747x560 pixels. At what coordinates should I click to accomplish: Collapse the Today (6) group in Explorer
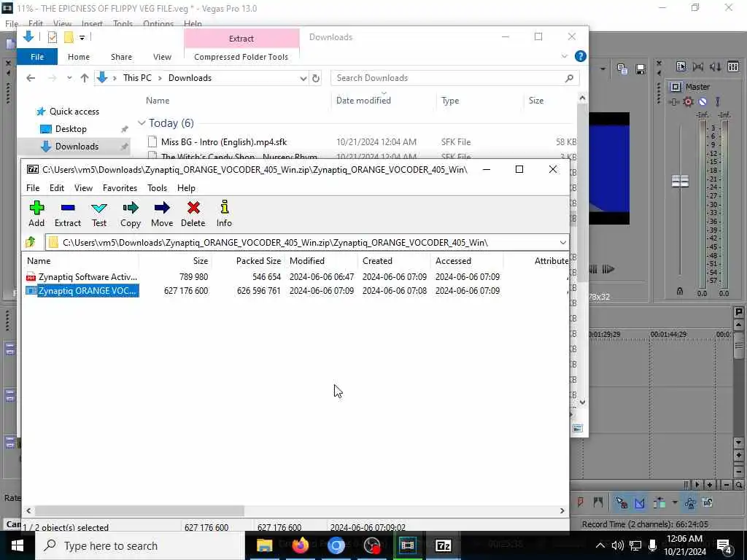[x=142, y=122]
